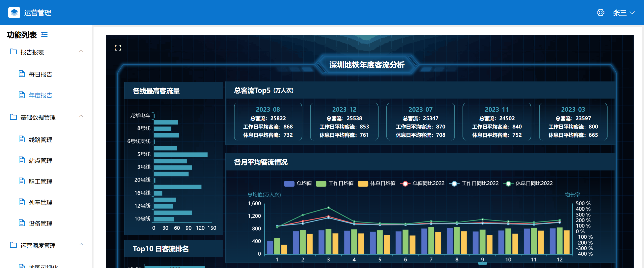Open the 线路管理 menu item
Image resolution: width=644 pixels, height=268 pixels.
pos(40,140)
